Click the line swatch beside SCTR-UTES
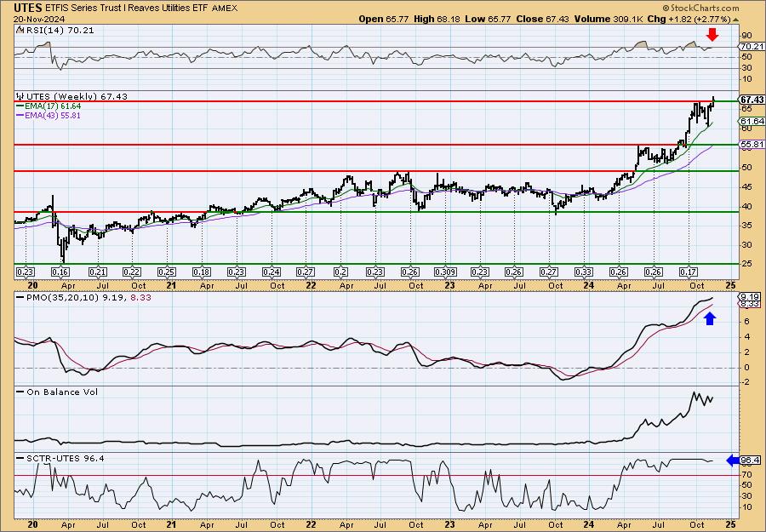Viewport: 766px width, 532px height. [x=20, y=459]
